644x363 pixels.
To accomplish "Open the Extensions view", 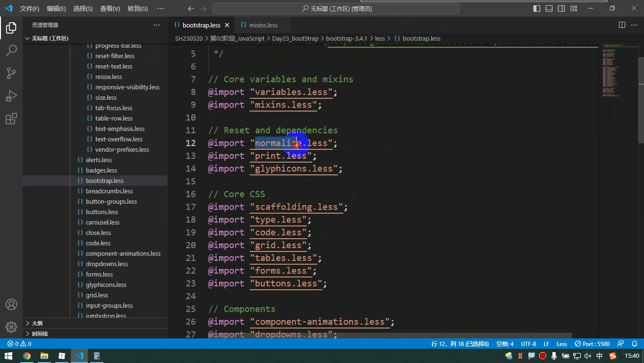I will (x=11, y=118).
